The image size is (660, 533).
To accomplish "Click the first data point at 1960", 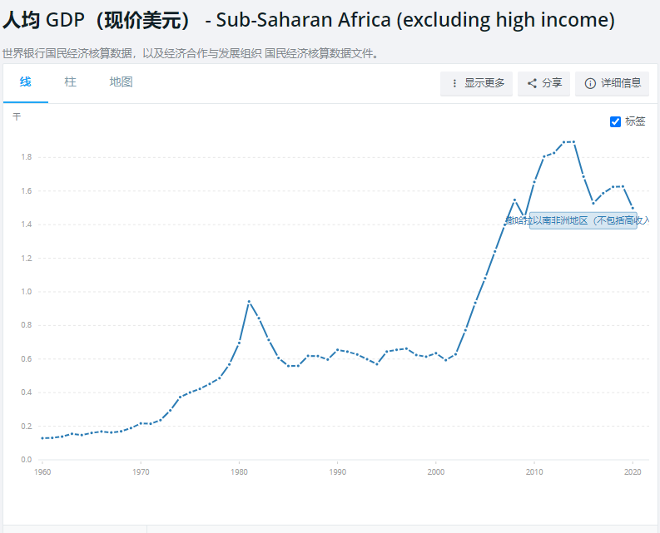I will 42,438.
